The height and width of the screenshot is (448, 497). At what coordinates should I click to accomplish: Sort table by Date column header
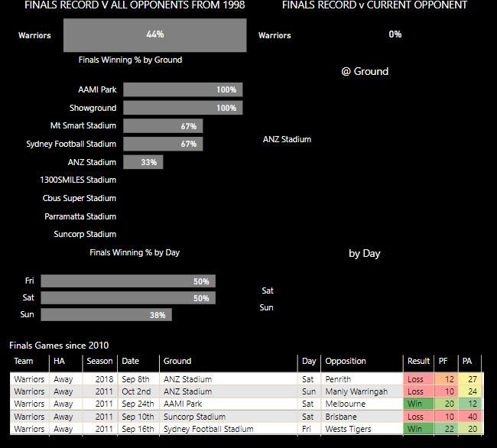coord(130,361)
